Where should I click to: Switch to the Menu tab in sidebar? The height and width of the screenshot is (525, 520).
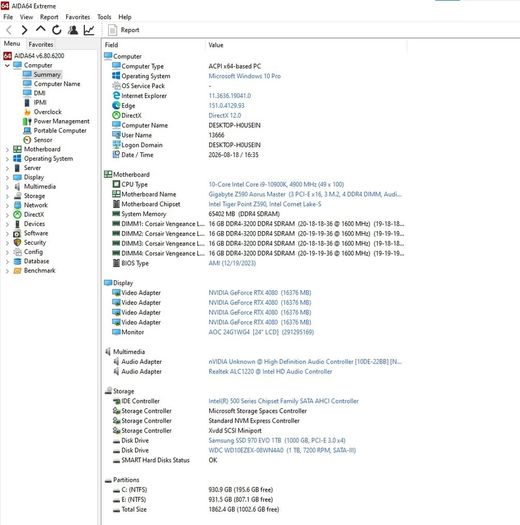tap(12, 44)
